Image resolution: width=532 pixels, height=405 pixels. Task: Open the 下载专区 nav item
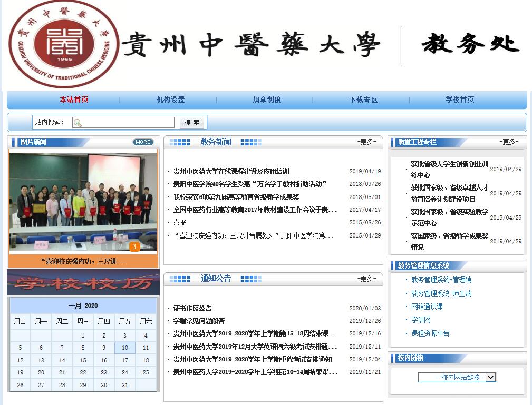[x=363, y=100]
